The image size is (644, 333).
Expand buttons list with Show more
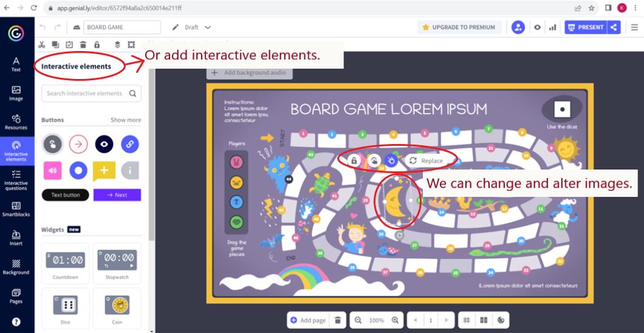(126, 120)
